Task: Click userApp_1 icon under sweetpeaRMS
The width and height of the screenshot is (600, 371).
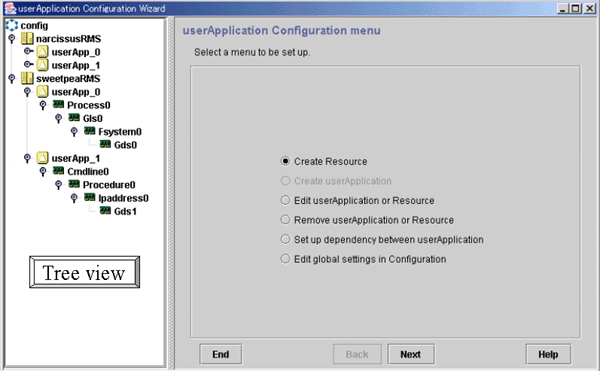Action: (x=42, y=158)
